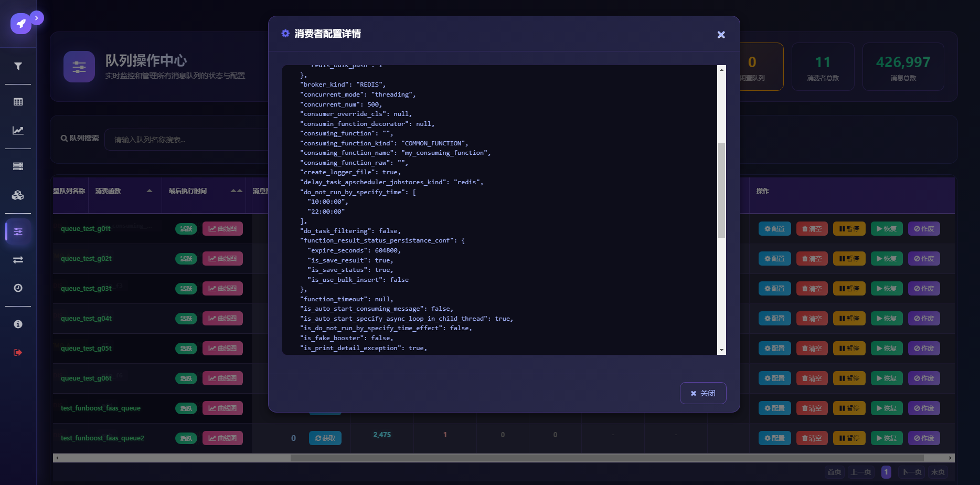Go to 下一页 in pagination
This screenshot has width=980, height=485.
(911, 472)
